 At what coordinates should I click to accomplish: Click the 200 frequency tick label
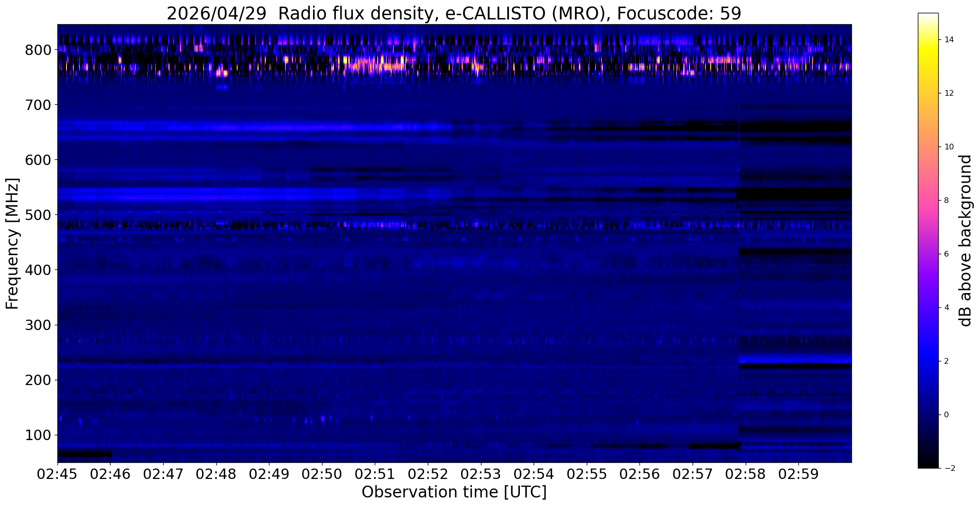pos(38,380)
